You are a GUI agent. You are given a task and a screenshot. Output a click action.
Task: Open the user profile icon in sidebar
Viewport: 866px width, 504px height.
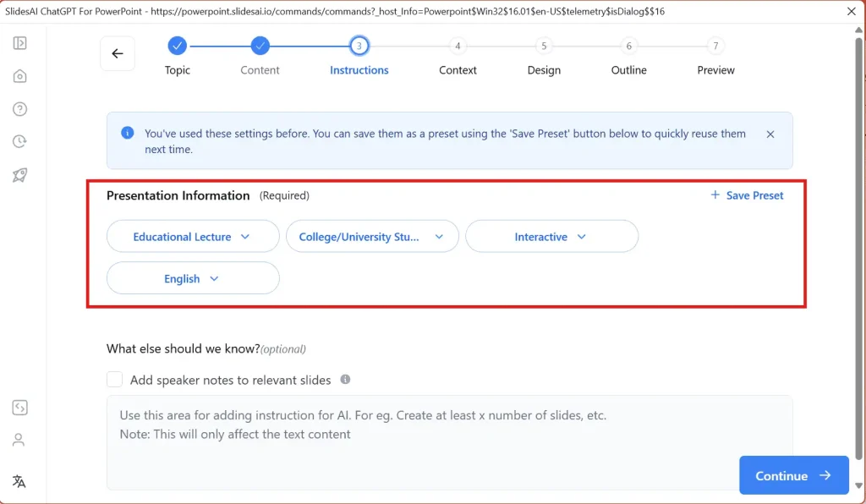click(19, 439)
